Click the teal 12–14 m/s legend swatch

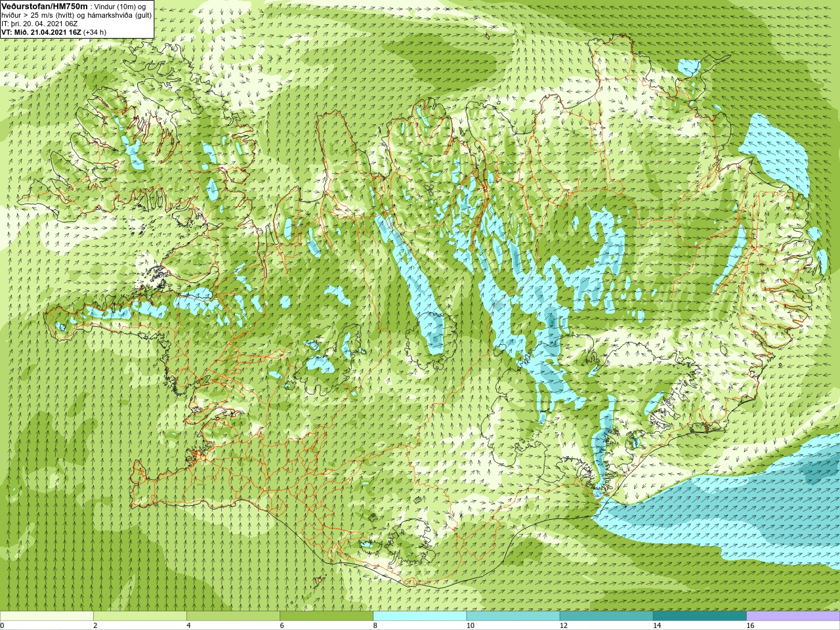[606, 616]
